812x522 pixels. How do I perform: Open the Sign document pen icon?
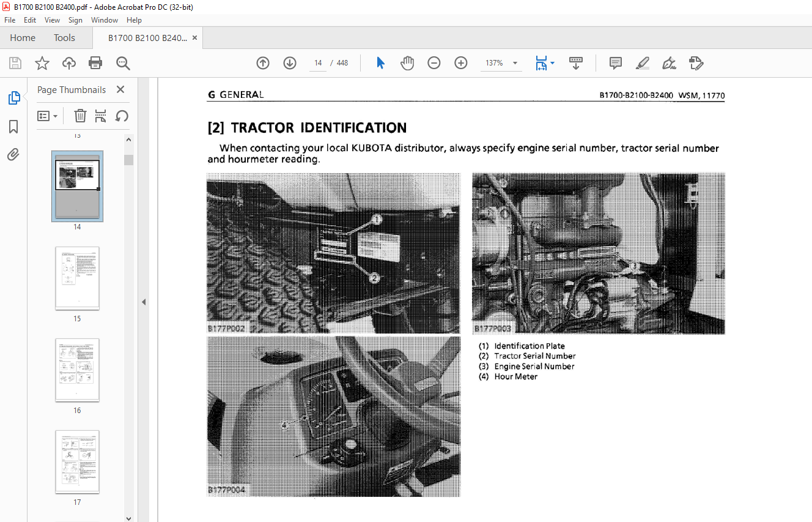tap(669, 63)
